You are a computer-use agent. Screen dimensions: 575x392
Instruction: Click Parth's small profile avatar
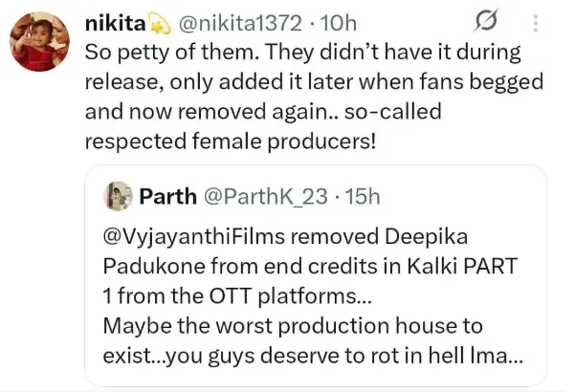pos(119,195)
